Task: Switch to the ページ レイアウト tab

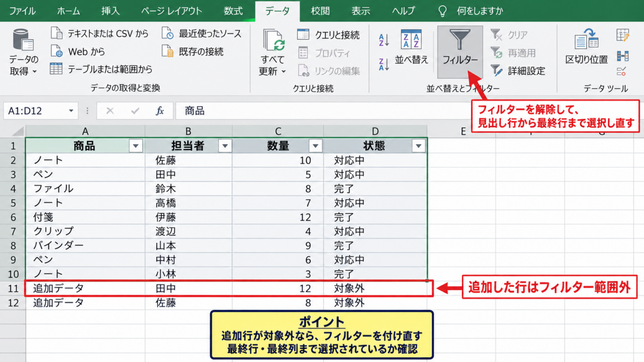Action: (x=172, y=11)
